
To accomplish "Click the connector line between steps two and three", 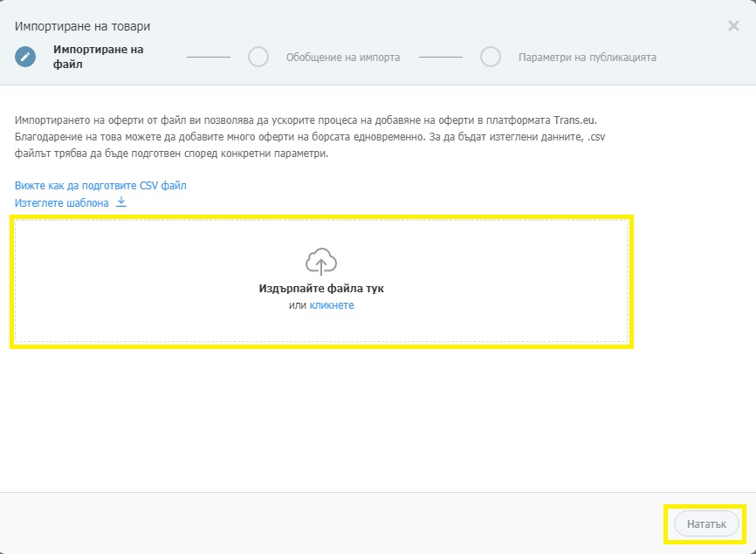I will (x=441, y=57).
